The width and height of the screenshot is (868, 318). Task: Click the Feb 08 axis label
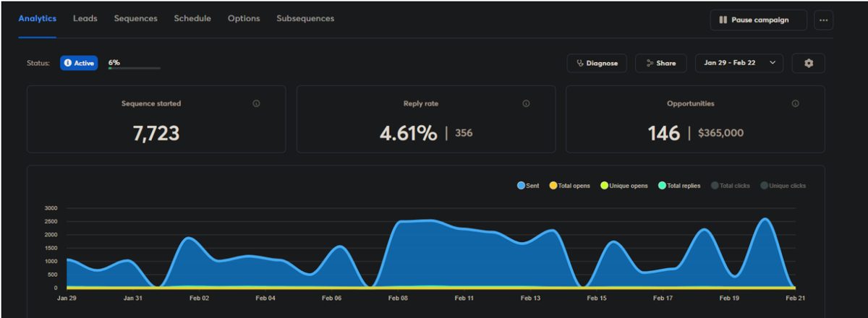tap(399, 298)
